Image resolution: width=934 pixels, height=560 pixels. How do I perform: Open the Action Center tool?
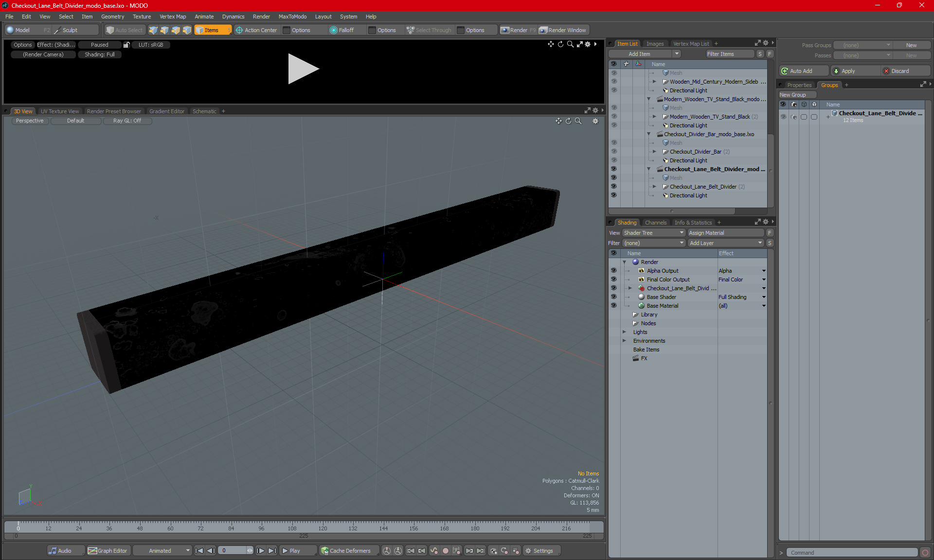click(x=256, y=30)
